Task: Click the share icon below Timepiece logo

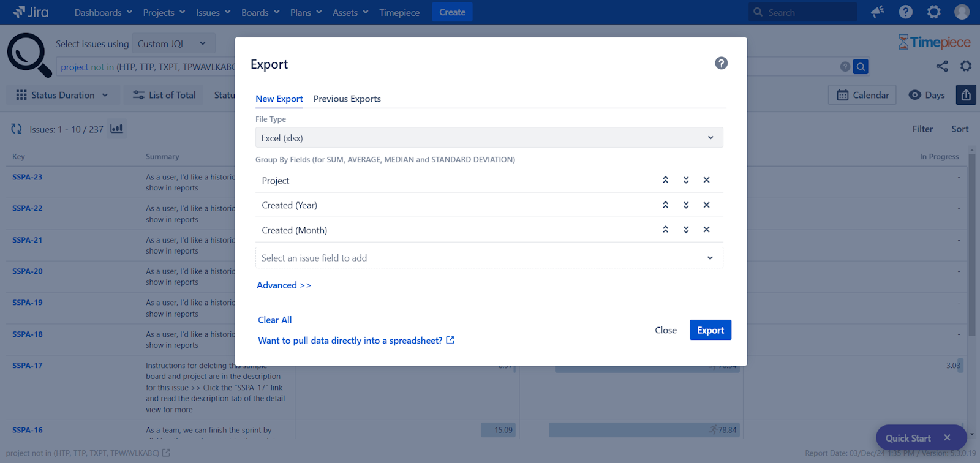Action: [x=941, y=66]
